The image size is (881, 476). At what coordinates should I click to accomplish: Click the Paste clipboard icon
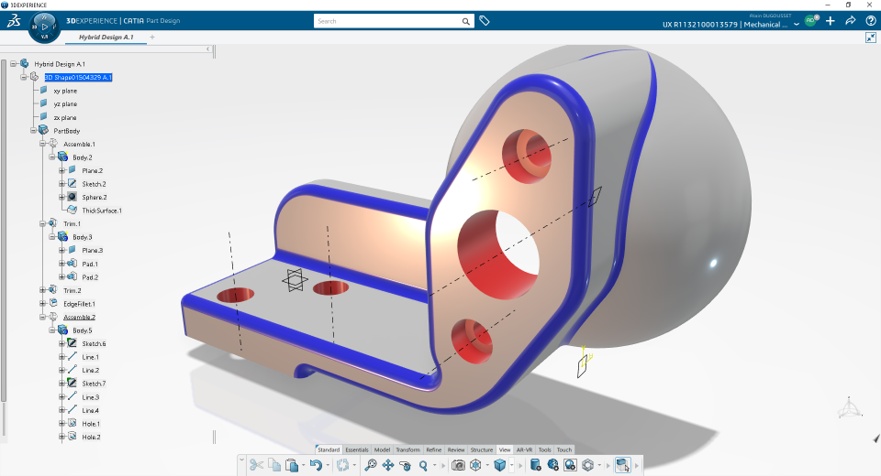coord(292,465)
